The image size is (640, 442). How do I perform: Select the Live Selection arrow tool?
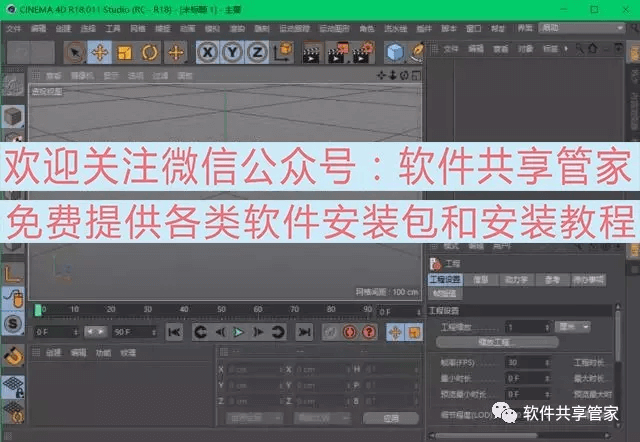click(75, 52)
